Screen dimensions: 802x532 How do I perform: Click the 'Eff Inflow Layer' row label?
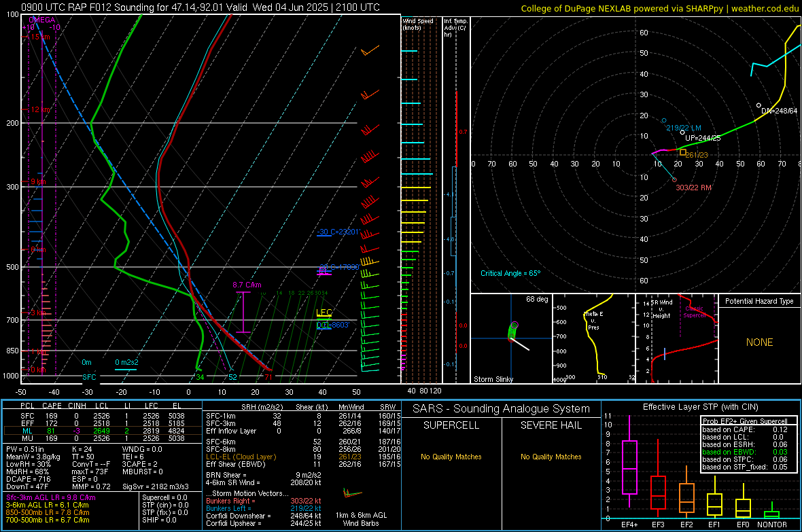pos(230,431)
